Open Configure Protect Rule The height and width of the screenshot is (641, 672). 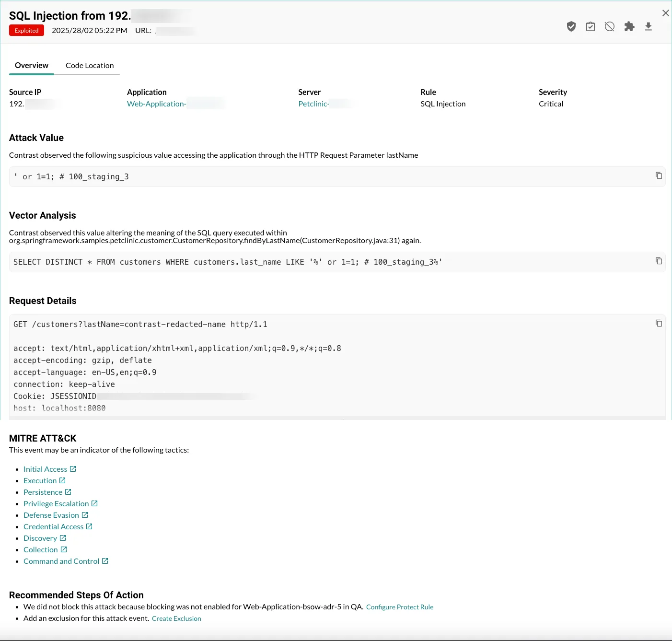(399, 606)
